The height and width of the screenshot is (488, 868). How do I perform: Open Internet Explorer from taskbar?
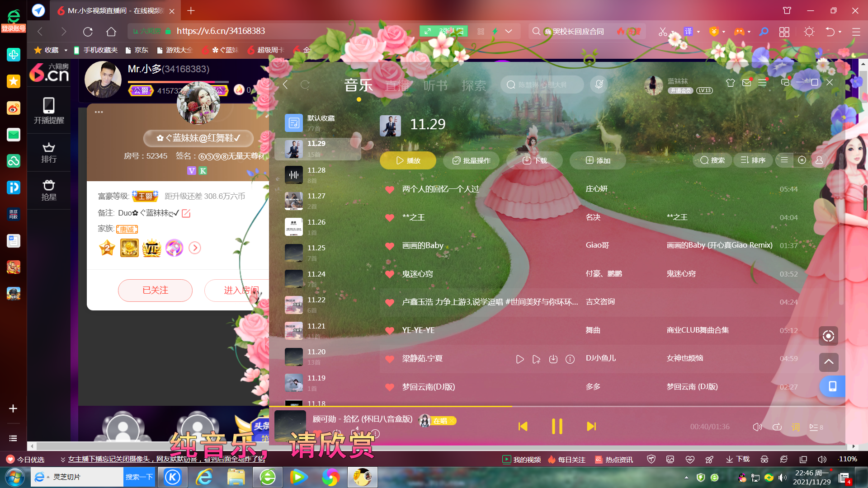click(204, 477)
